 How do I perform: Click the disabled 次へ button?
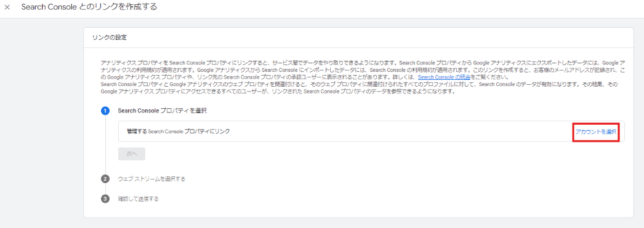[x=131, y=154]
